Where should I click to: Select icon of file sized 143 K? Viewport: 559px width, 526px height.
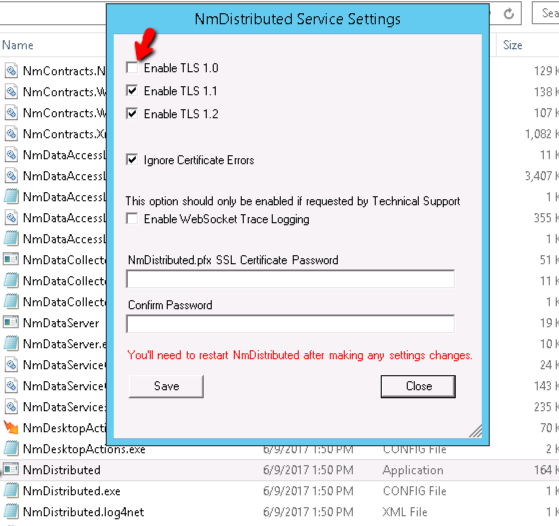coord(11,385)
